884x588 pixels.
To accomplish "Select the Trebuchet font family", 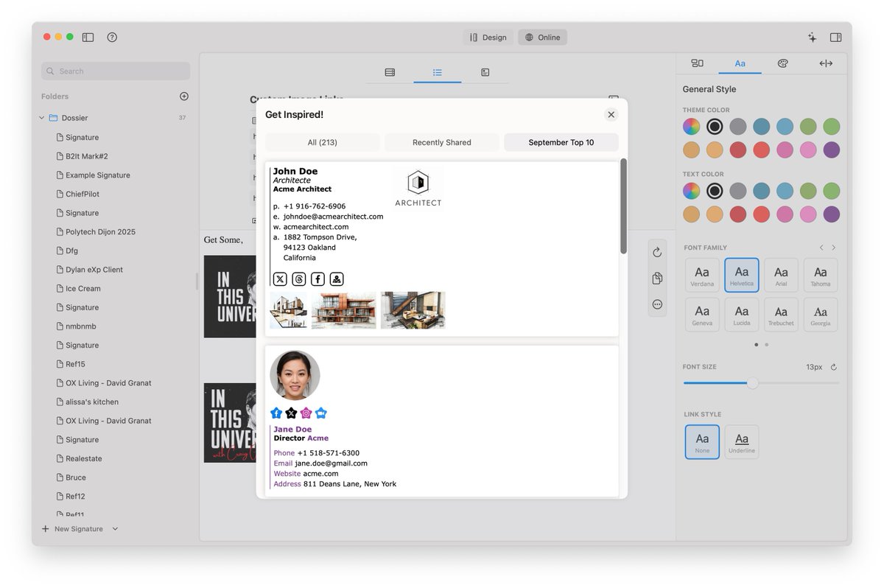I will 781,315.
